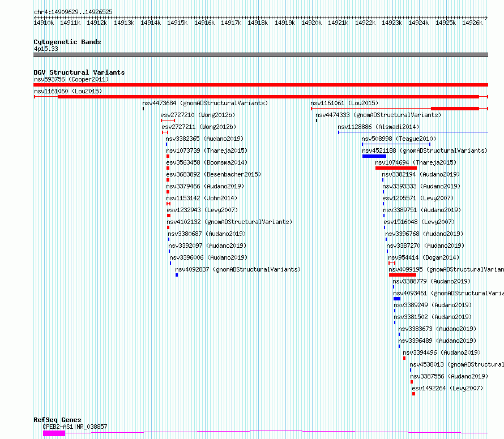Screen dimensions: 504x439
Task: Open nsv1161061 (Lou2015) variant
Action: tap(344, 103)
